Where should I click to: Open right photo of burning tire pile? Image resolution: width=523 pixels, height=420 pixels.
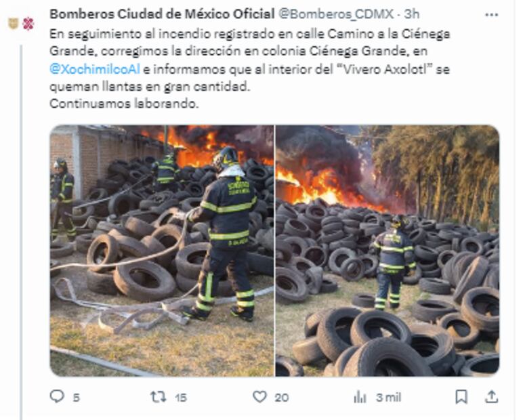pos(388,251)
